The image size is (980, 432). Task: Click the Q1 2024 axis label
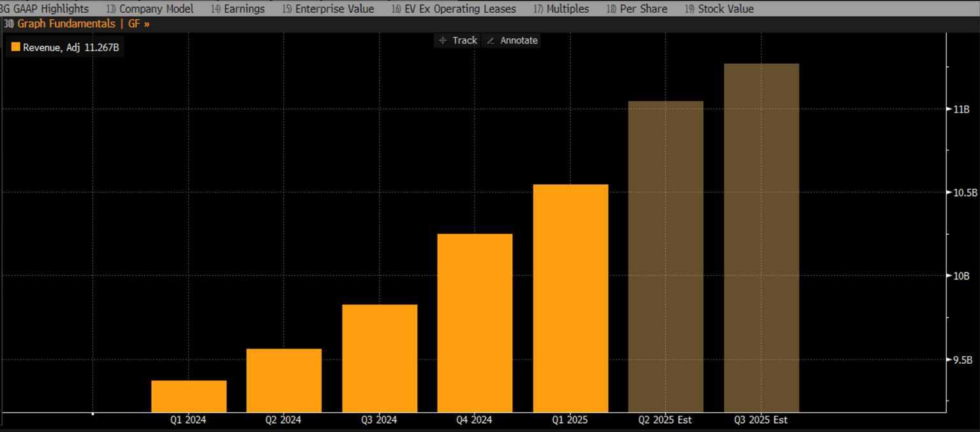(188, 420)
